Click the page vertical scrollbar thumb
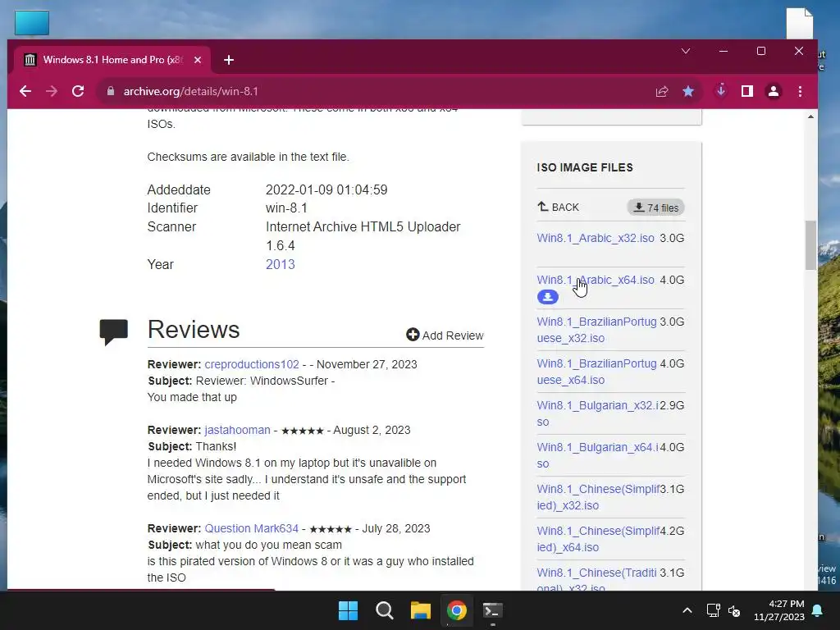The width and height of the screenshot is (840, 630). pyautogui.click(x=810, y=244)
